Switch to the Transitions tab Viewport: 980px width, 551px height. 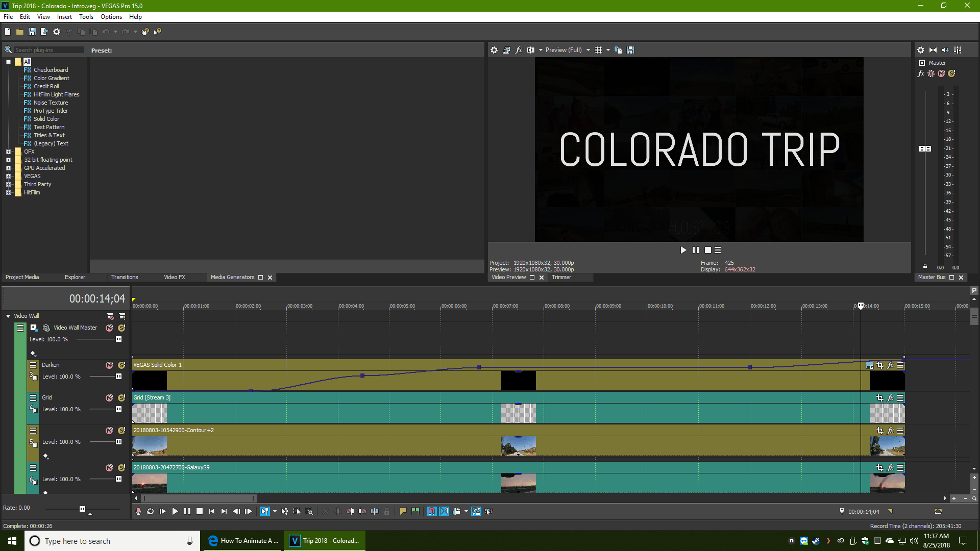pyautogui.click(x=125, y=277)
